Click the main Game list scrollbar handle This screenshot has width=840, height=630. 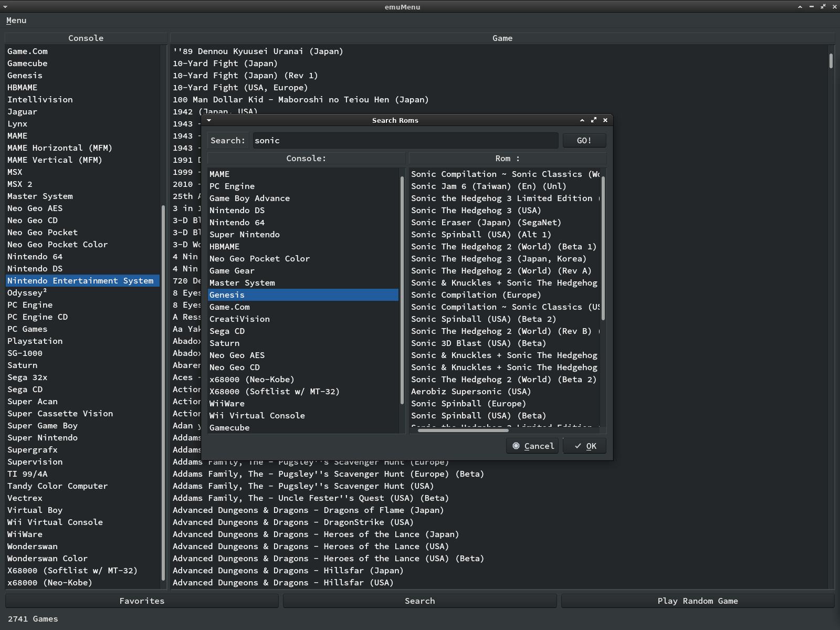(x=831, y=60)
